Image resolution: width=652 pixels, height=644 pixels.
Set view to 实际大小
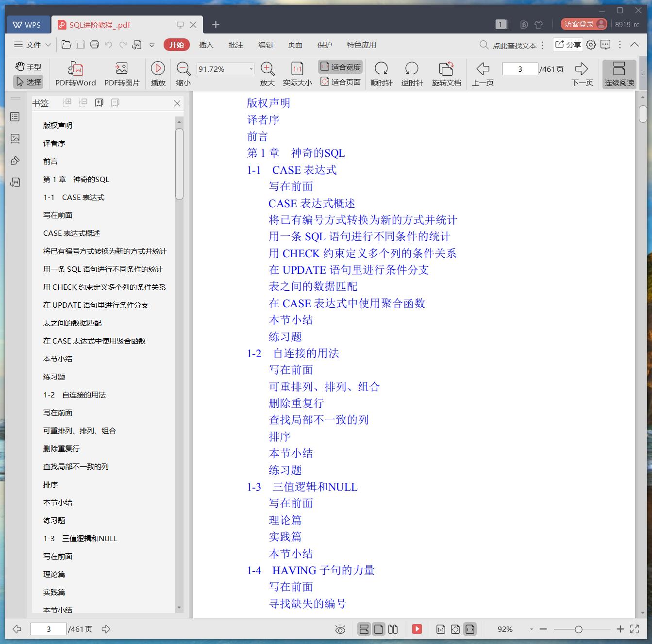pyautogui.click(x=297, y=74)
